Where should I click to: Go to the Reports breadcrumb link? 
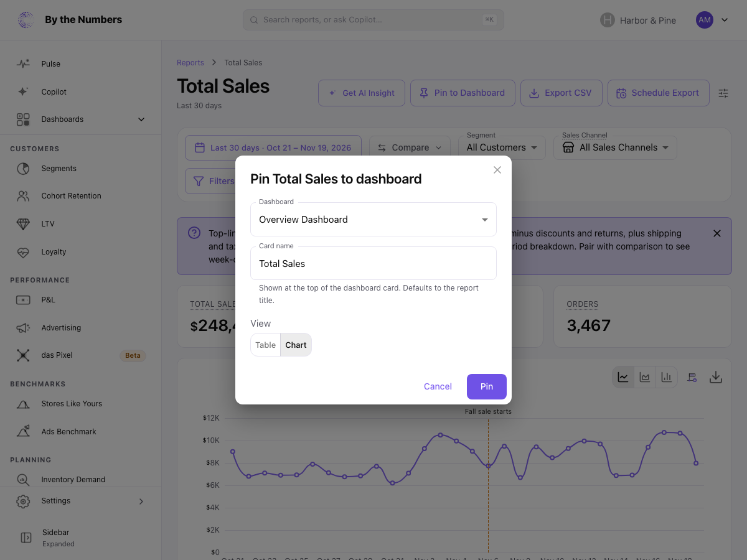[x=190, y=63]
